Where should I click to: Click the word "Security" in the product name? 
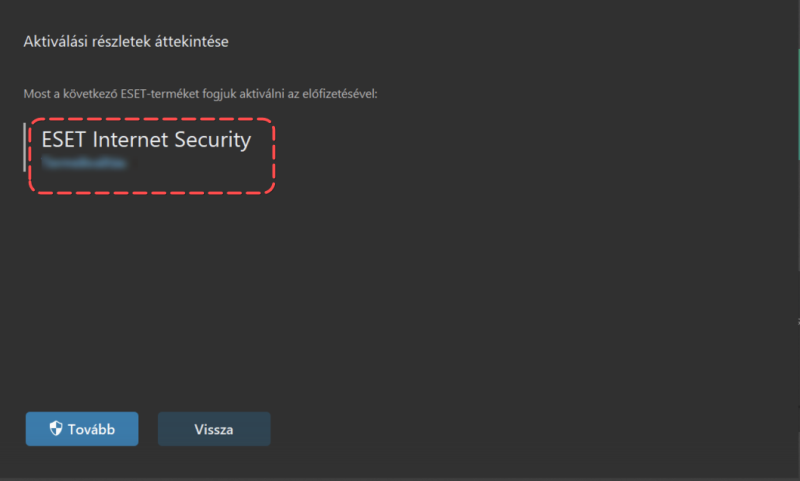pyautogui.click(x=213, y=141)
